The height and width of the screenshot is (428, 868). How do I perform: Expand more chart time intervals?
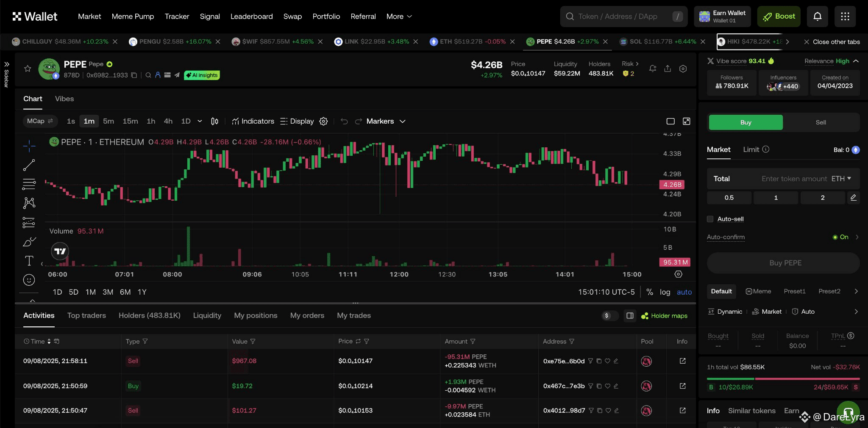click(200, 121)
